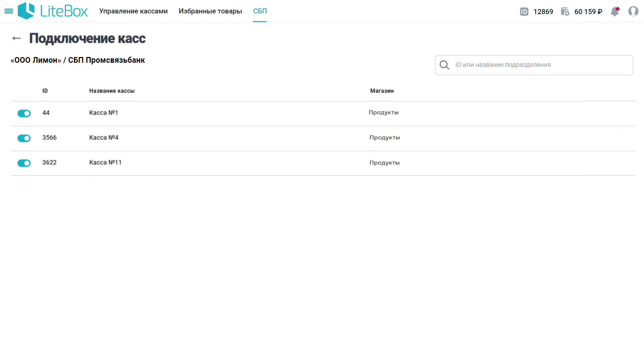644x362 pixels.
Task: Click Продукты in Касса №4 row
Action: coord(385,138)
